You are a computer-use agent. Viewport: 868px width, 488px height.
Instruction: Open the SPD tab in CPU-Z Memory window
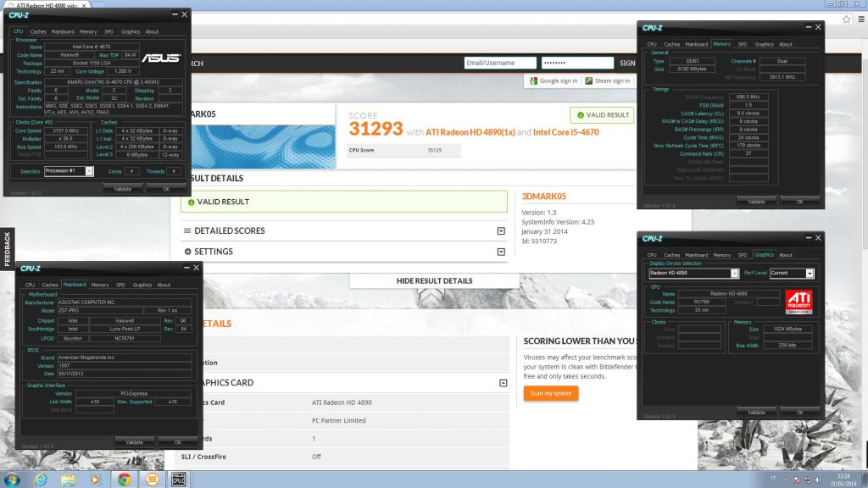[743, 44]
